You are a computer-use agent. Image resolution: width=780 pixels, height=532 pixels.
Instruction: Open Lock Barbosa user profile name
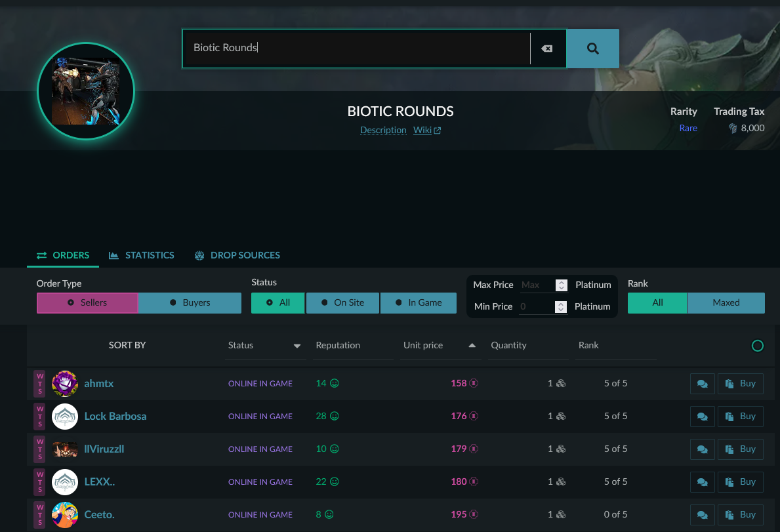click(x=115, y=416)
